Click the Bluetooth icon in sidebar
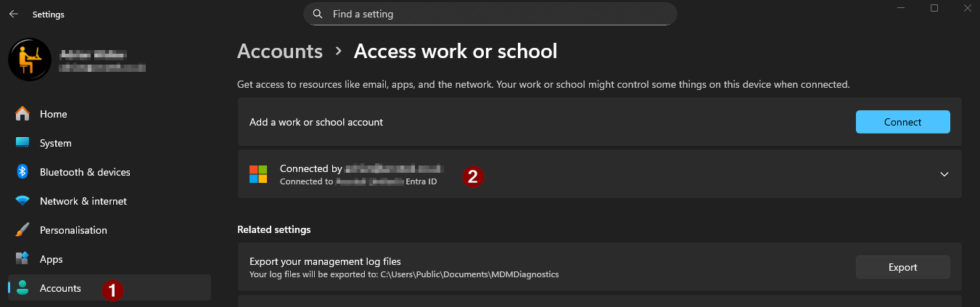The image size is (980, 307). 22,172
